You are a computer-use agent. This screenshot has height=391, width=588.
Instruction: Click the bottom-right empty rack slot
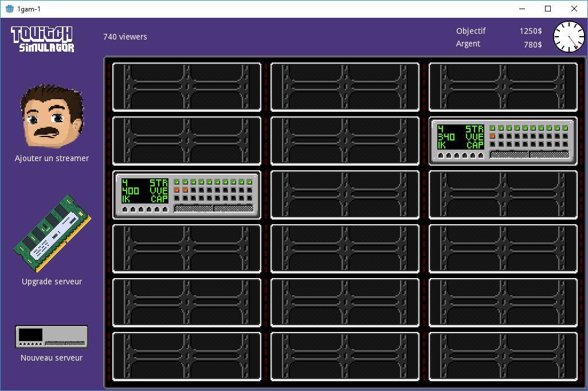[503, 357]
